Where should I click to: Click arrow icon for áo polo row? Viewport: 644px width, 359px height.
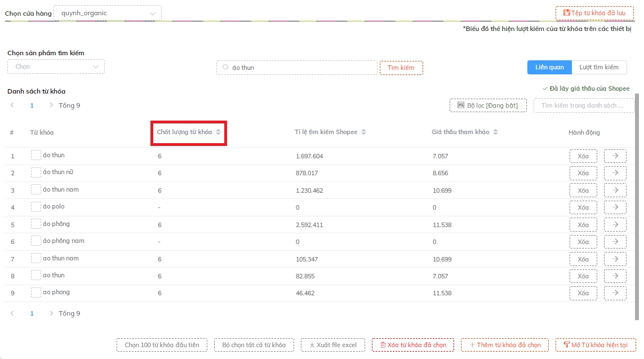[615, 207]
